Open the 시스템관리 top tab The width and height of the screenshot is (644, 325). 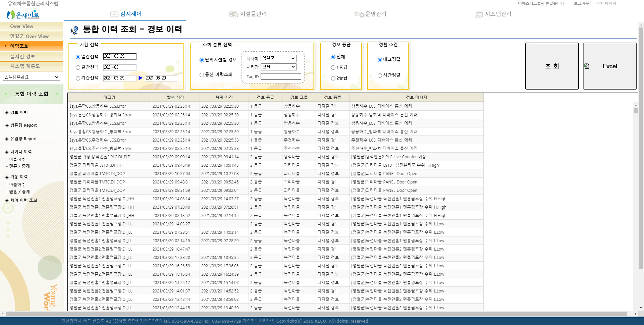tap(493, 14)
